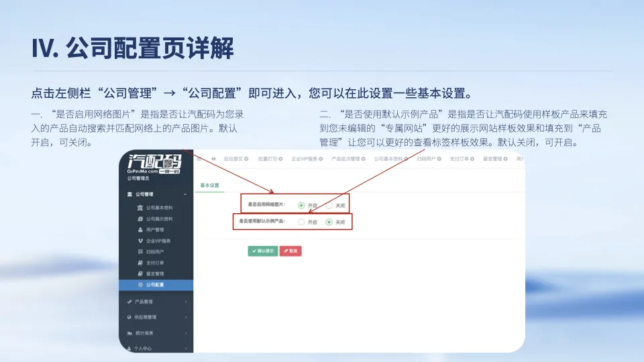Click the 是否启用网络图片 label

click(x=266, y=204)
